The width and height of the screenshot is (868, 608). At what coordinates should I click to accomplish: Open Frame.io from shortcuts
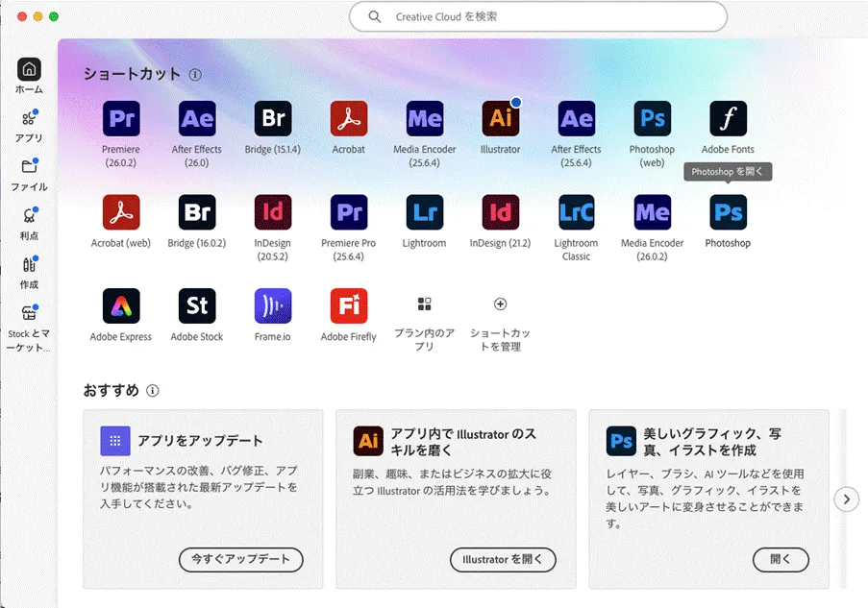272,304
